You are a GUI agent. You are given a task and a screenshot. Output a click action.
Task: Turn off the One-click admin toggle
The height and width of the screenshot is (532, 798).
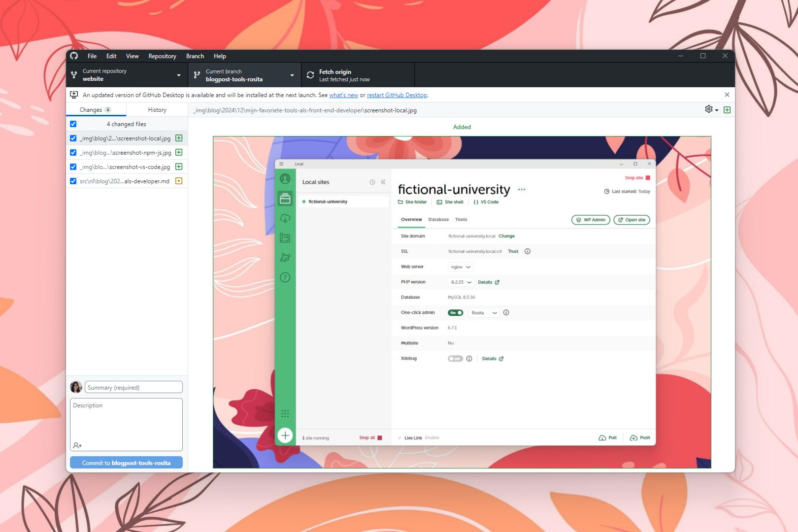pyautogui.click(x=455, y=312)
